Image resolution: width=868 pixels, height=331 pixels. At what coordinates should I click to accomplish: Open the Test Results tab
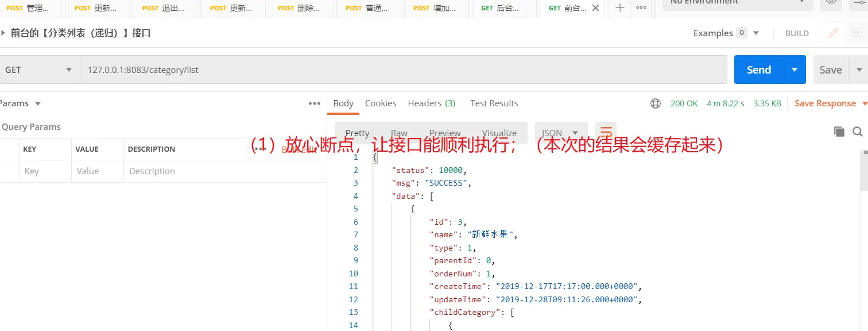(x=494, y=103)
